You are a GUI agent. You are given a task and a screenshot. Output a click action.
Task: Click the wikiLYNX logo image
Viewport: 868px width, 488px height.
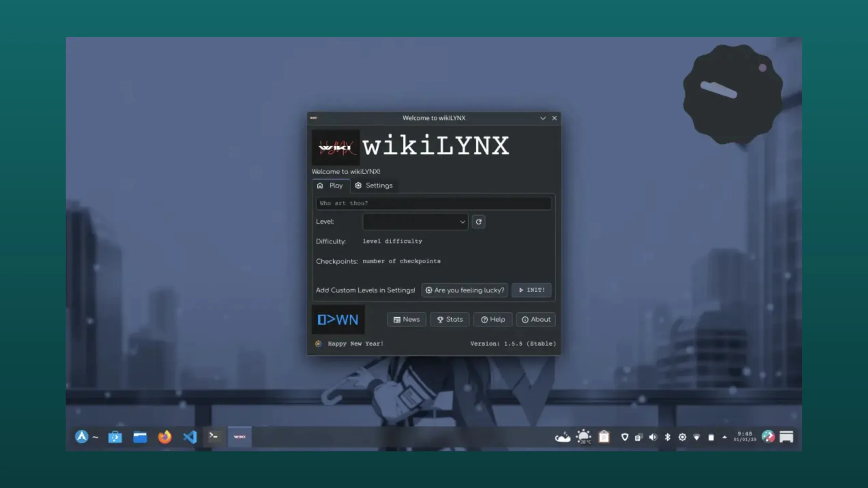coord(336,147)
